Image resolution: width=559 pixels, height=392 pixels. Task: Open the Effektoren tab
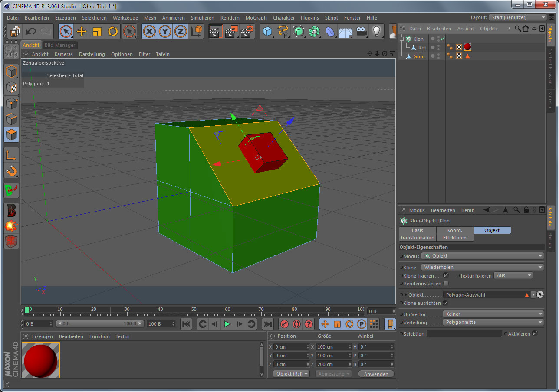point(454,238)
